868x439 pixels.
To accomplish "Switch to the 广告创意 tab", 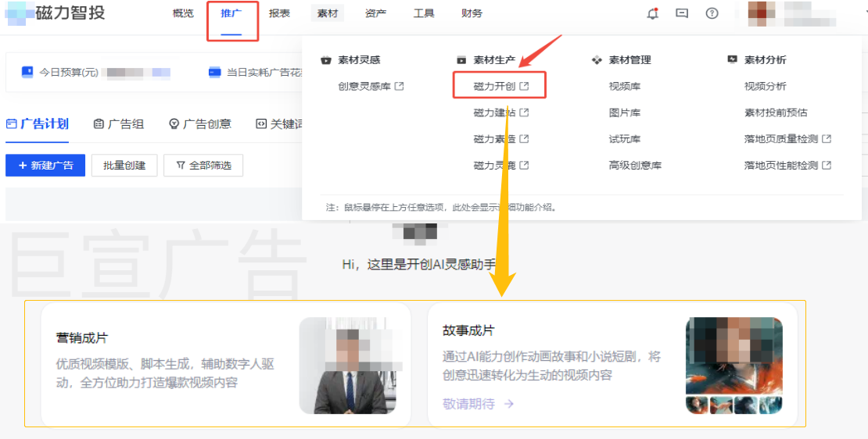I will pos(200,124).
